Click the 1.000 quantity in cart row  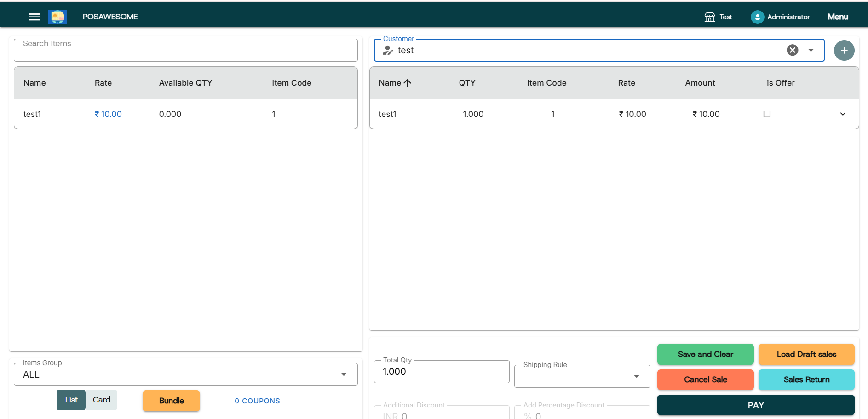coord(473,114)
